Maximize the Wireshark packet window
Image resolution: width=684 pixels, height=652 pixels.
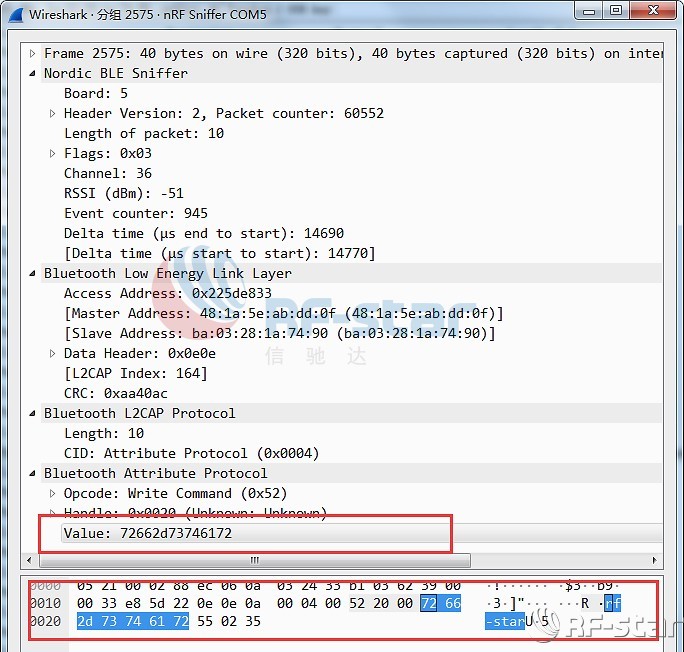pyautogui.click(x=615, y=11)
